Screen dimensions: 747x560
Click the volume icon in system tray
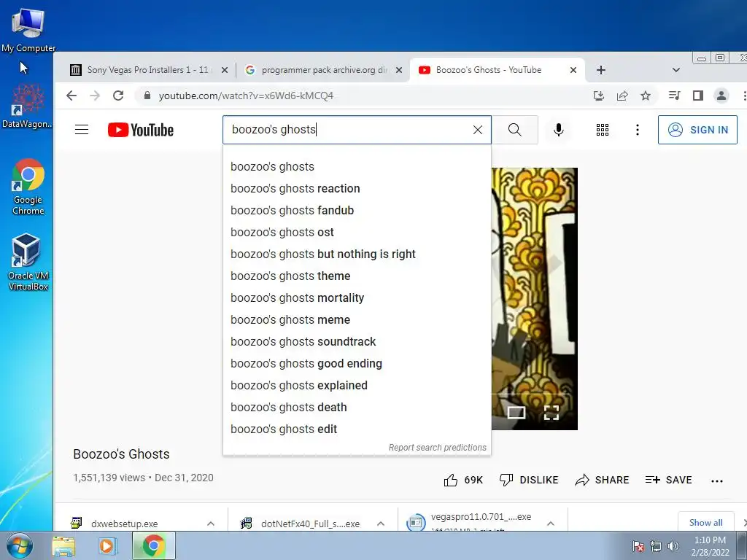(x=673, y=547)
